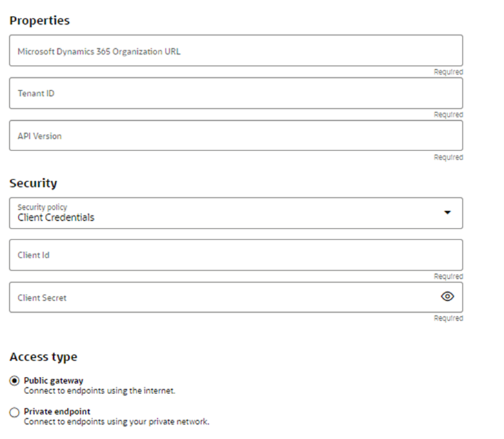This screenshot has height=439, width=504.
Task: Click the Security section heading
Action: tap(33, 184)
